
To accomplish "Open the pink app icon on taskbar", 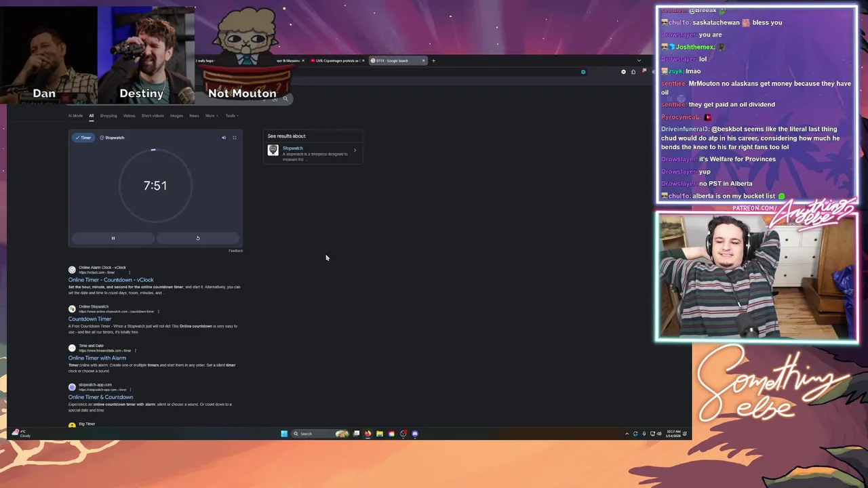I will (391, 434).
